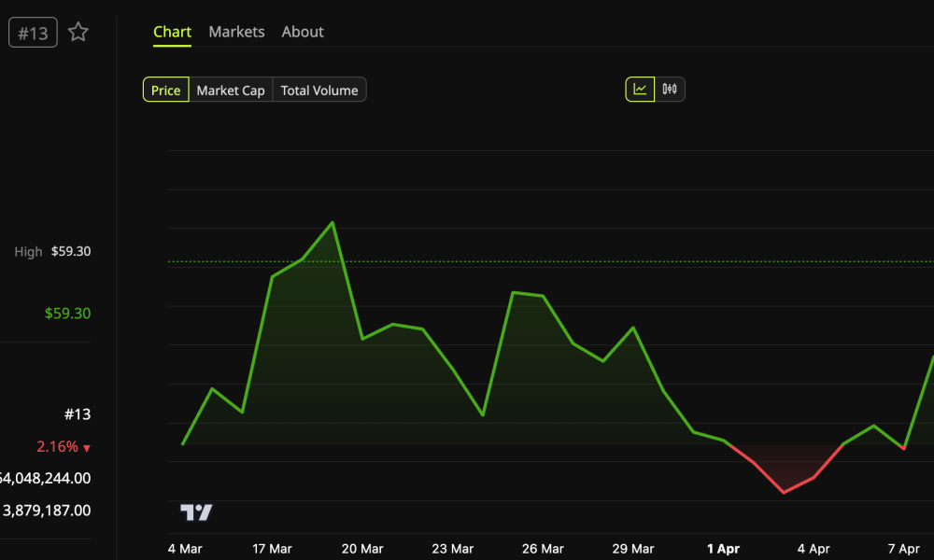Viewport: 934px width, 560px height.
Task: Open the Markets tab
Action: coord(236,31)
